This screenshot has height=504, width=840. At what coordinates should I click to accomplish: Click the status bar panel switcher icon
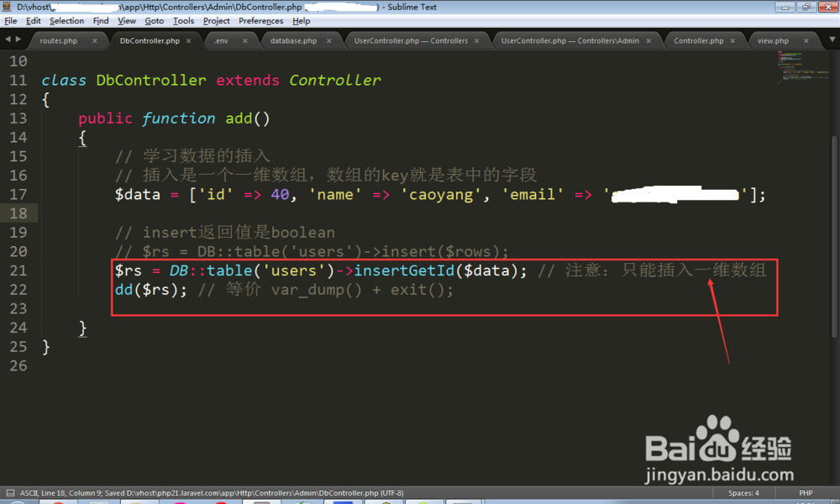[10, 493]
